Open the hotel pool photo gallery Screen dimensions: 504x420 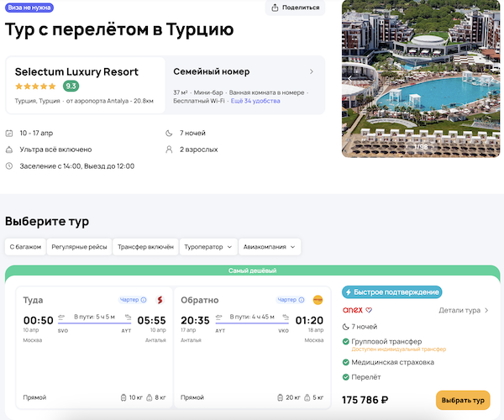point(420,80)
